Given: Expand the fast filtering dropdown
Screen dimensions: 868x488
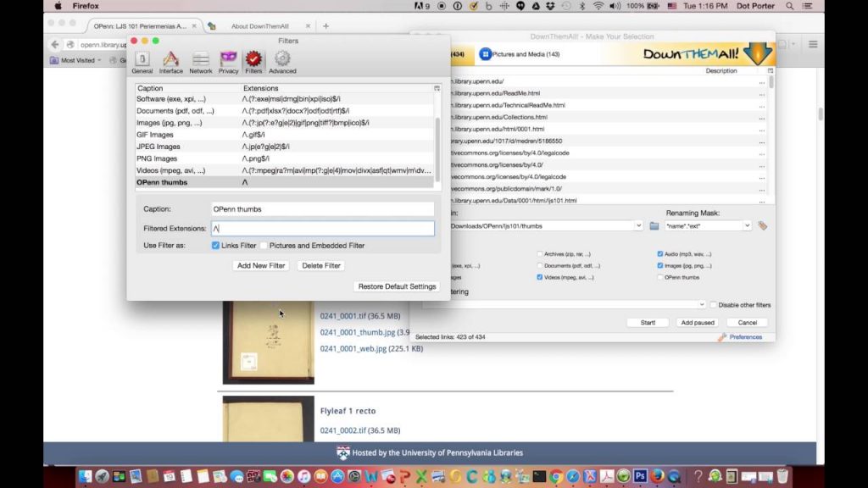Looking at the screenshot, I should click(x=701, y=305).
